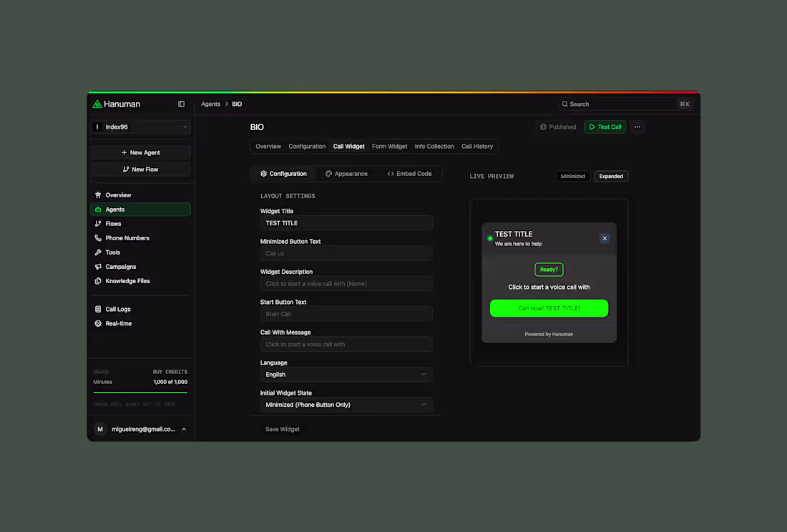Screen dimensions: 787x532
Task: Click the search magnifier icon
Action: (x=564, y=104)
